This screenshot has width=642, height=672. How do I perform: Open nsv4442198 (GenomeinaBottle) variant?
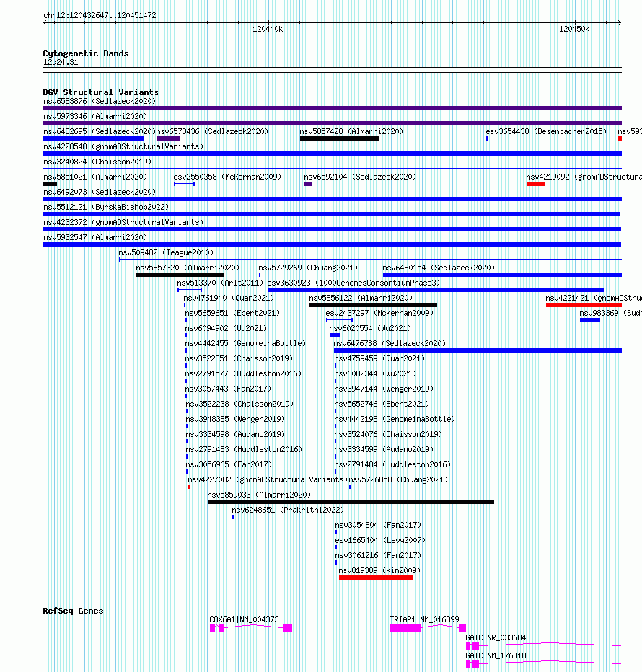pyautogui.click(x=395, y=419)
